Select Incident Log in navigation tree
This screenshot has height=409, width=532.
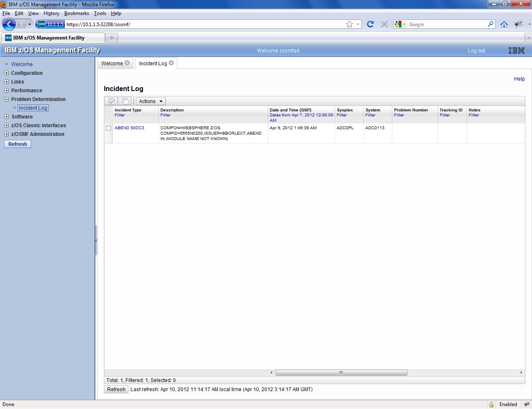33,108
